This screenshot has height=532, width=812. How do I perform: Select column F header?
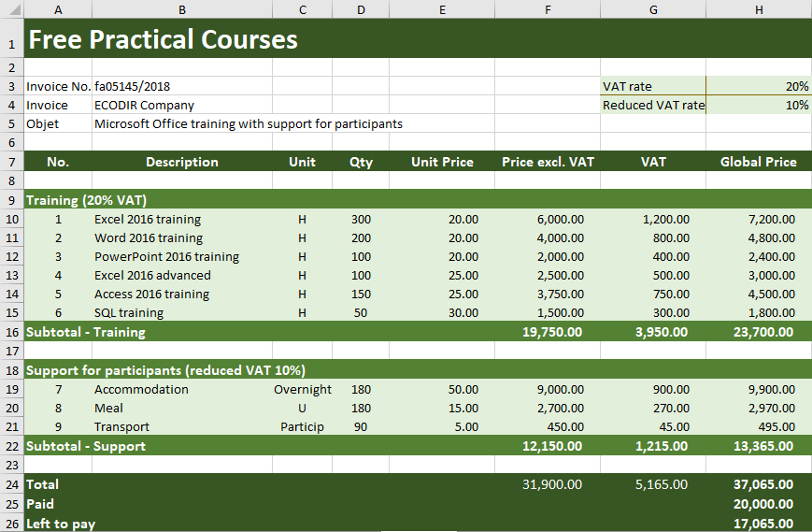[548, 9]
